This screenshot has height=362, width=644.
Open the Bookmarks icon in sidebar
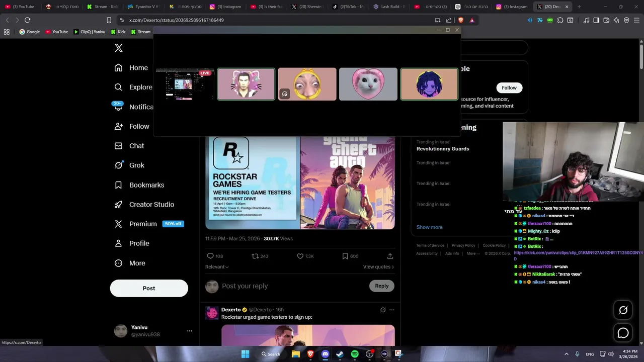click(118, 185)
